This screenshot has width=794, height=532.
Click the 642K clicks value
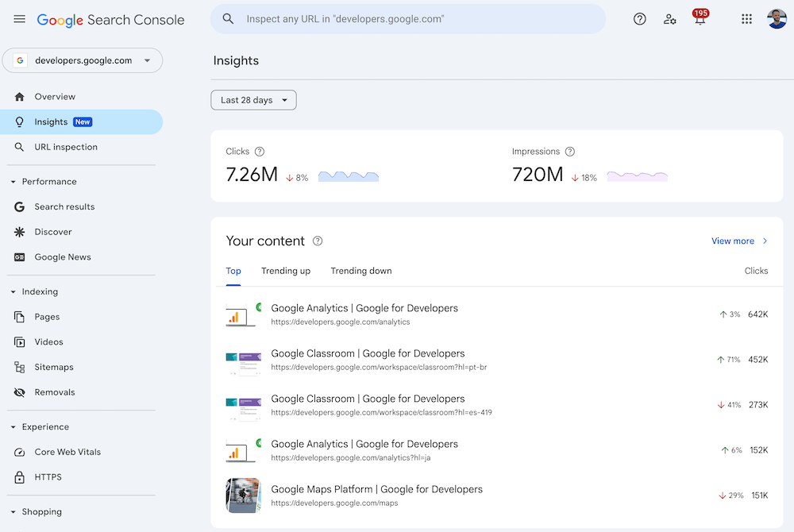[x=758, y=314]
